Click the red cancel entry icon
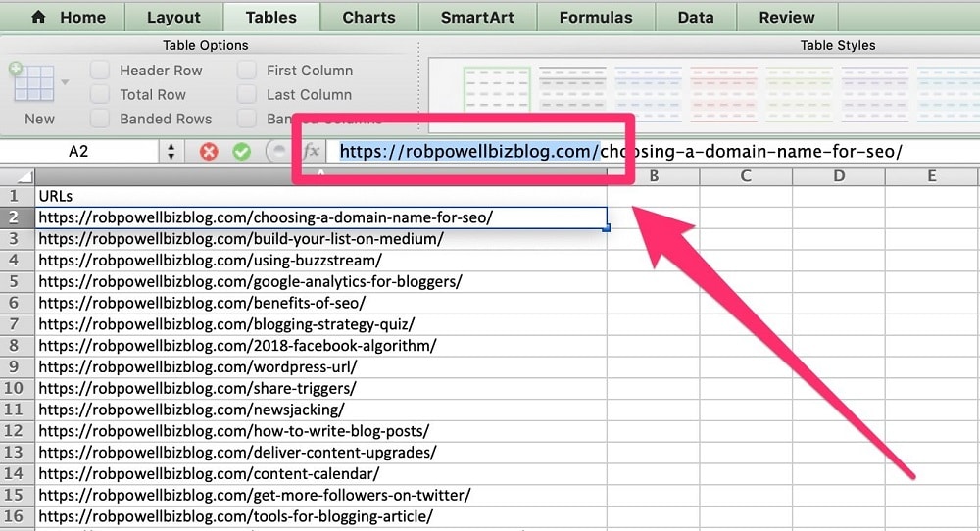 (209, 152)
